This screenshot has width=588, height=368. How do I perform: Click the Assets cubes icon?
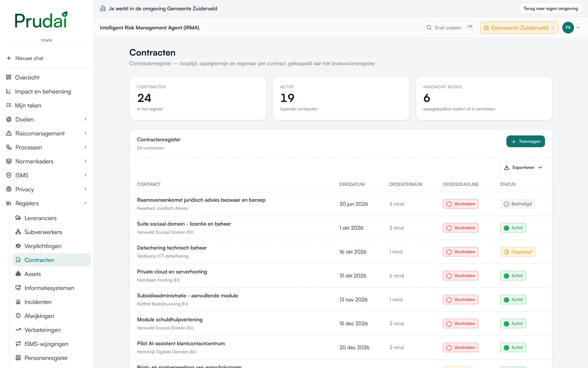click(18, 274)
